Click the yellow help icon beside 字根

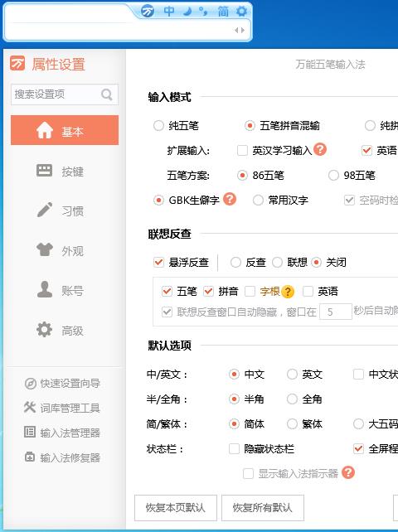tap(288, 292)
